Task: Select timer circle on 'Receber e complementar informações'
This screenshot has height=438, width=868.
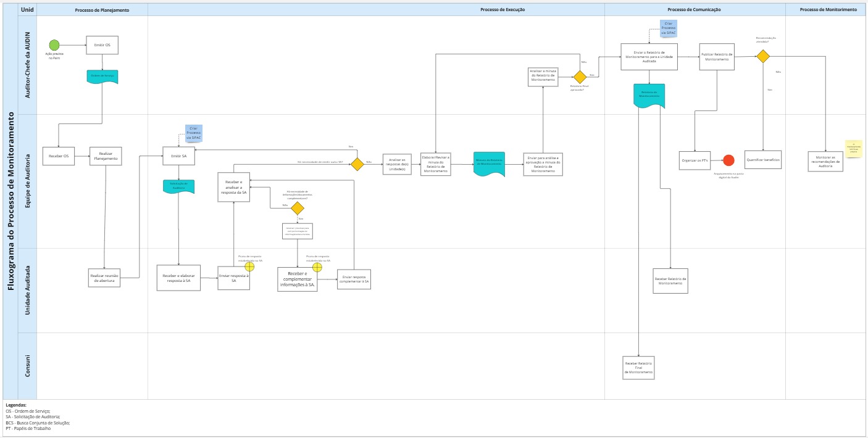Action: click(x=317, y=267)
